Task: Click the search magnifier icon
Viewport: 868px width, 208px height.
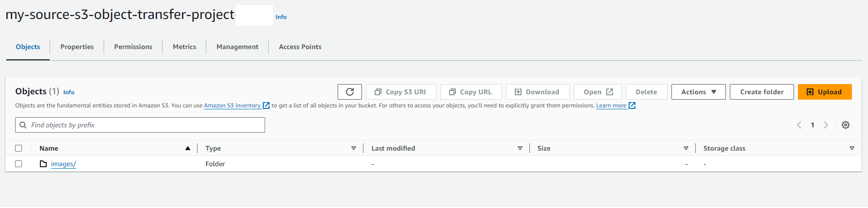Action: click(x=23, y=125)
